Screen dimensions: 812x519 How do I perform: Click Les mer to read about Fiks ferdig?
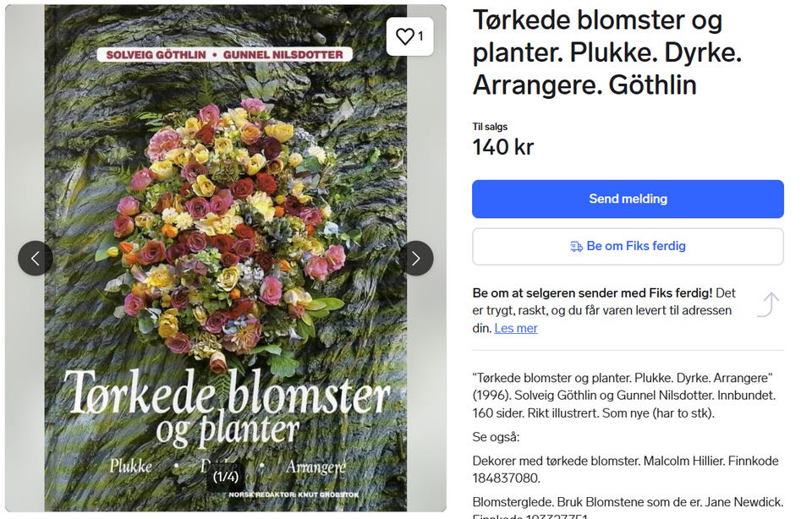coord(516,329)
